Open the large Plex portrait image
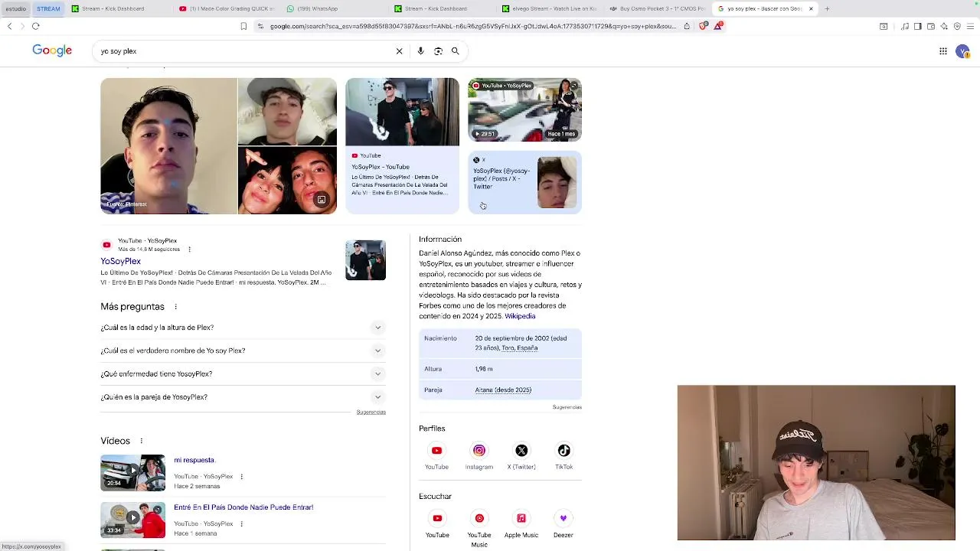Image resolution: width=980 pixels, height=551 pixels. 168,146
